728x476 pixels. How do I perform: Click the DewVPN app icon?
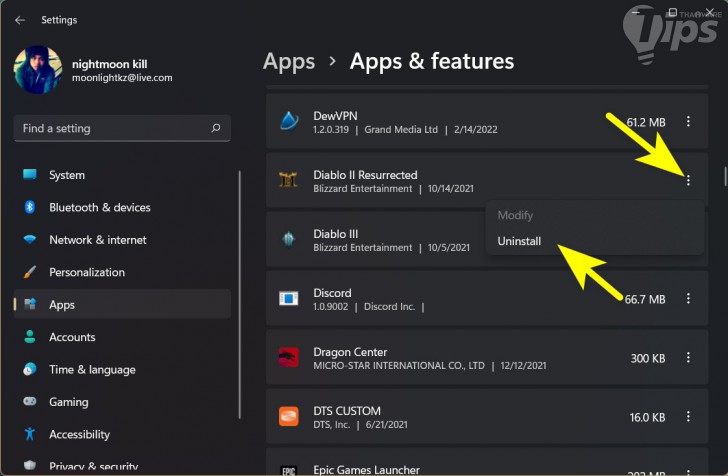tap(289, 121)
